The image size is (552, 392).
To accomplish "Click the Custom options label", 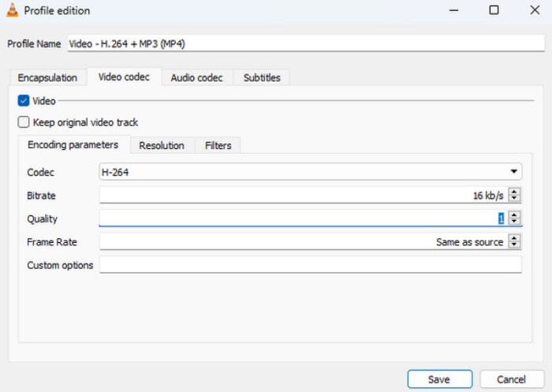I will (60, 265).
